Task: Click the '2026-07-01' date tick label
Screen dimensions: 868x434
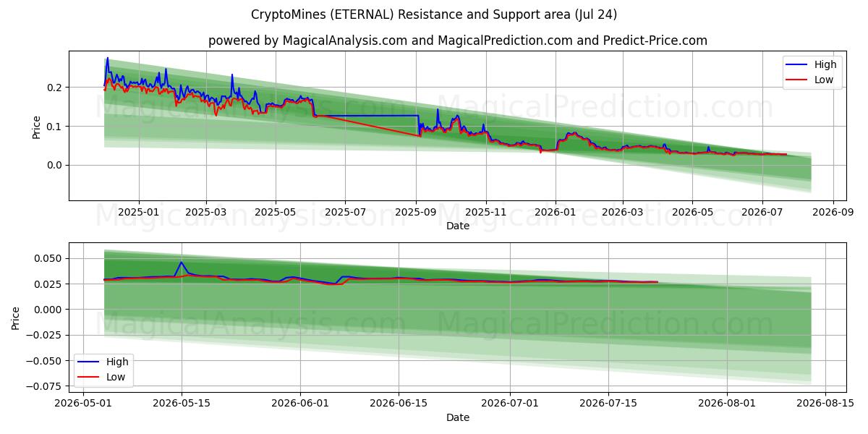Action: tap(510, 404)
